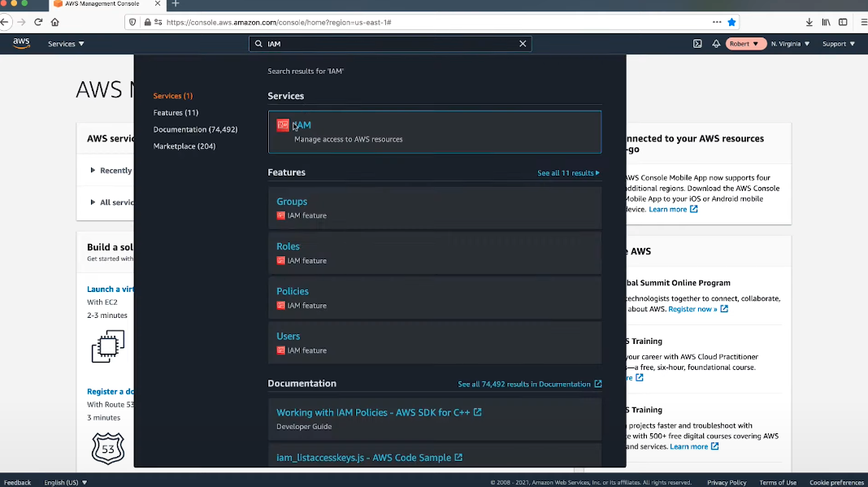Open CloudShell terminal icon in header
The height and width of the screenshot is (487, 868).
coord(697,44)
